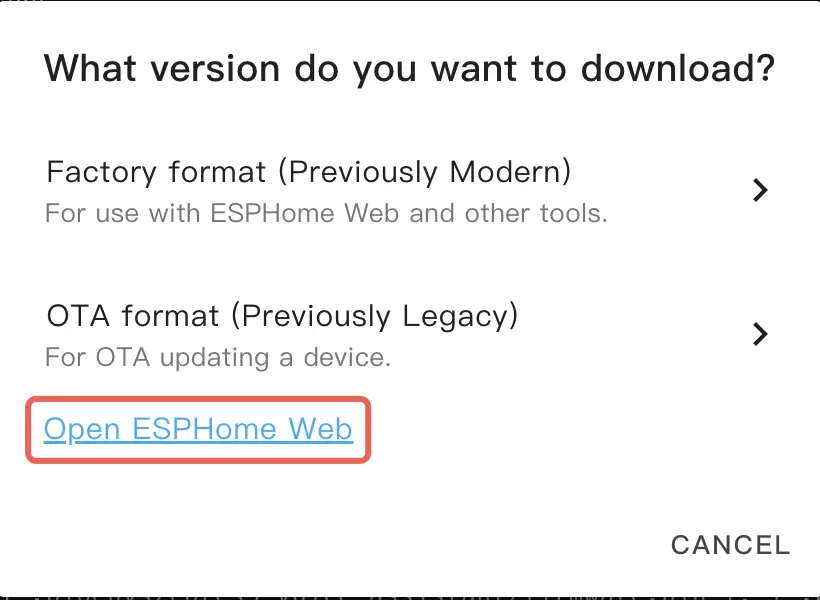Screen dimensions: 820x600
Task: Choose the Factory format title text
Action: (308, 172)
